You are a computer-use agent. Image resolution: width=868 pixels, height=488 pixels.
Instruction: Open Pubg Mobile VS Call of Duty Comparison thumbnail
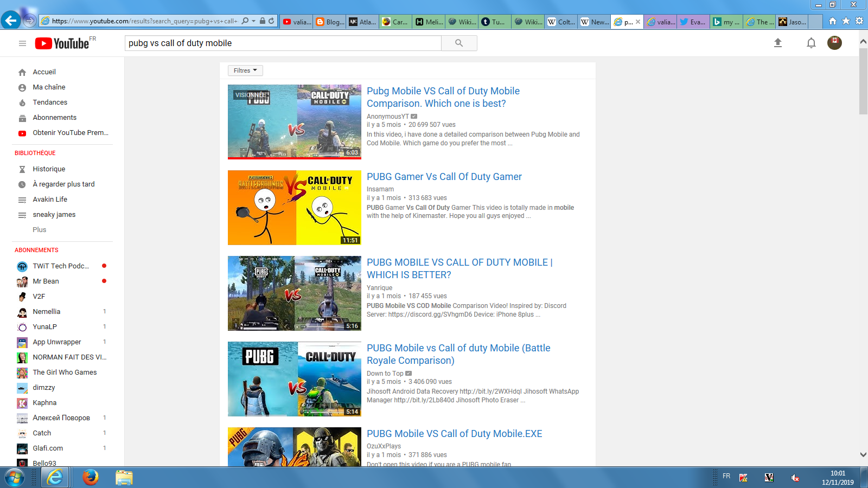[x=295, y=122]
